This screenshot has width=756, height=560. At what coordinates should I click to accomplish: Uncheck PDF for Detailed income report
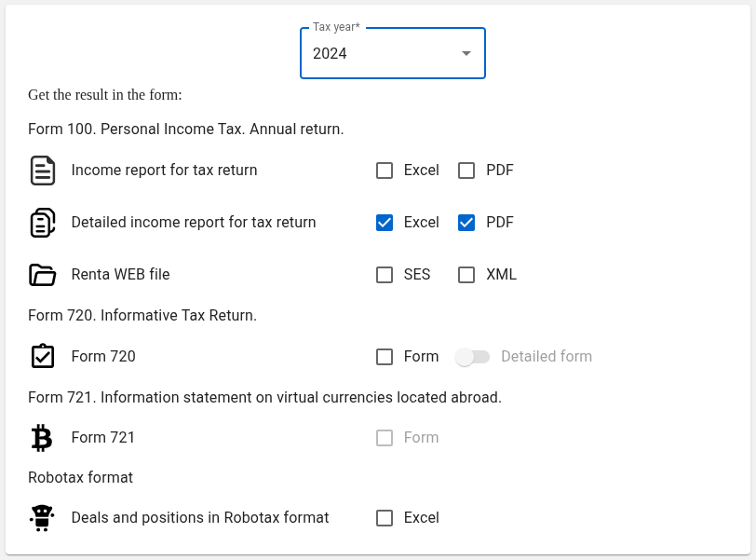[466, 223]
